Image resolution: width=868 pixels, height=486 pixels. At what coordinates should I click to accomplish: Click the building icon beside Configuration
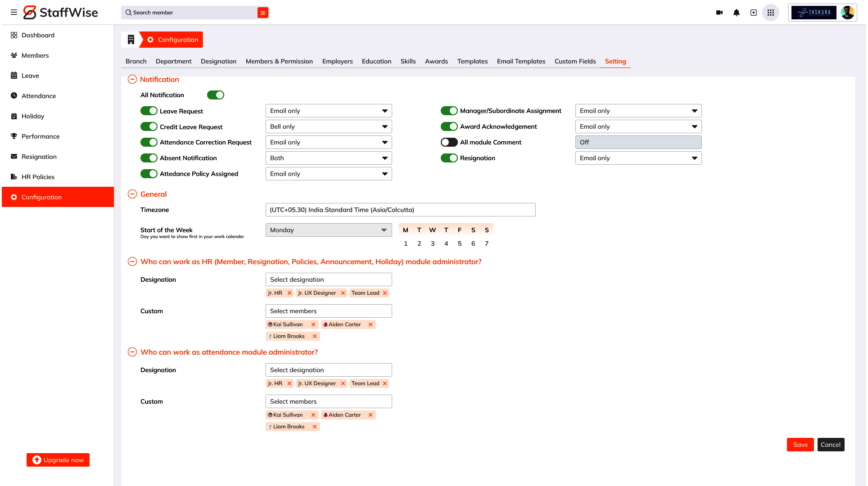pos(131,40)
